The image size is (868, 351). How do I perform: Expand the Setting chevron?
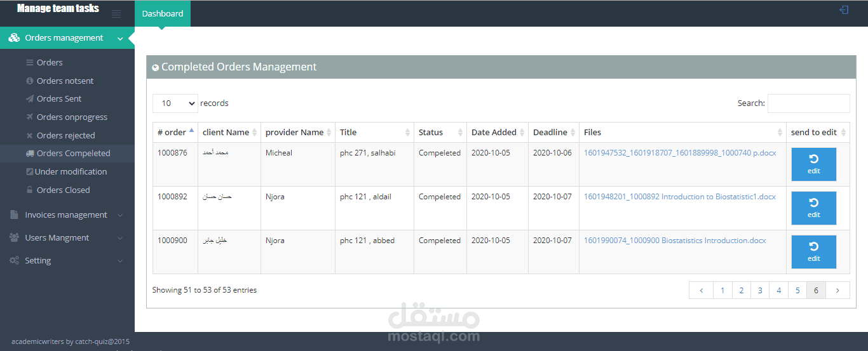click(x=121, y=261)
